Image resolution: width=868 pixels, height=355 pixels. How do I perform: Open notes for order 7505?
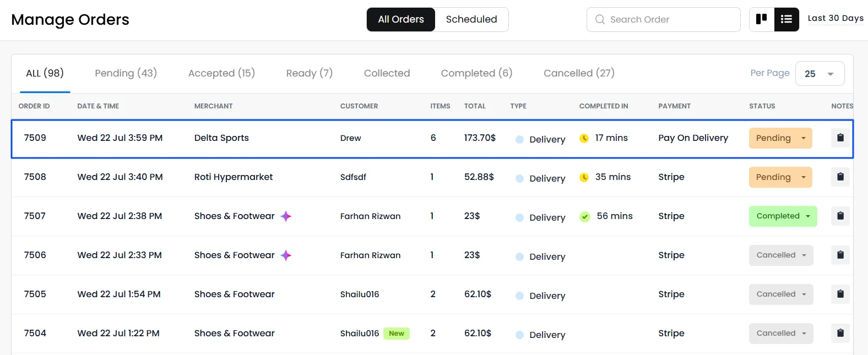click(x=840, y=294)
